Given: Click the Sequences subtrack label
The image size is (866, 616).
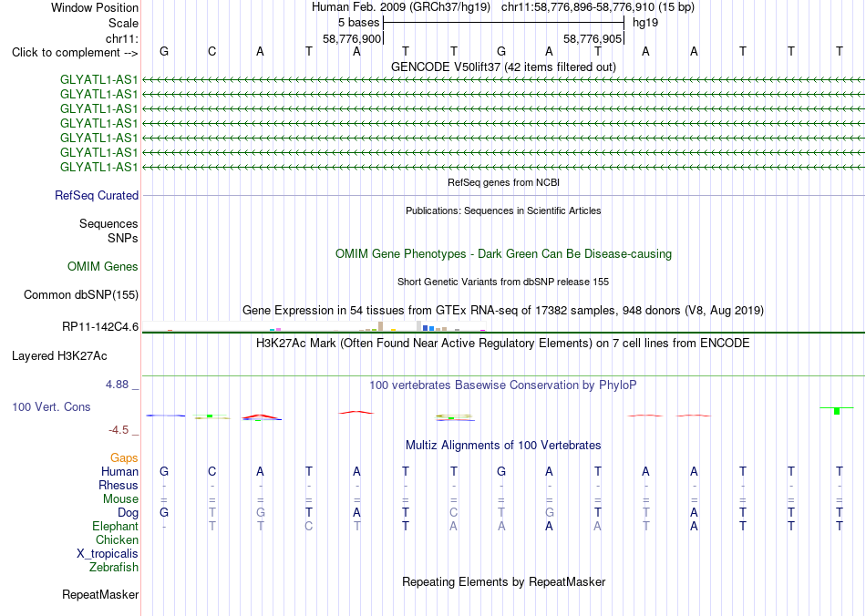Looking at the screenshot, I should coord(108,223).
